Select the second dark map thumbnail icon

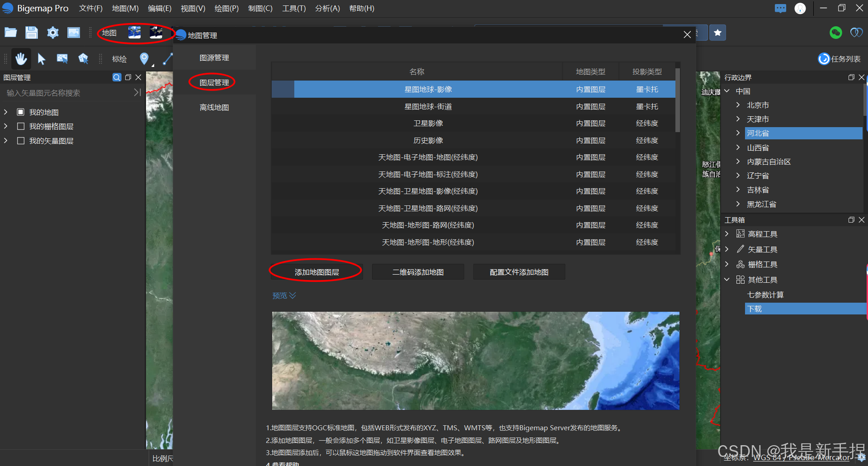[156, 33]
